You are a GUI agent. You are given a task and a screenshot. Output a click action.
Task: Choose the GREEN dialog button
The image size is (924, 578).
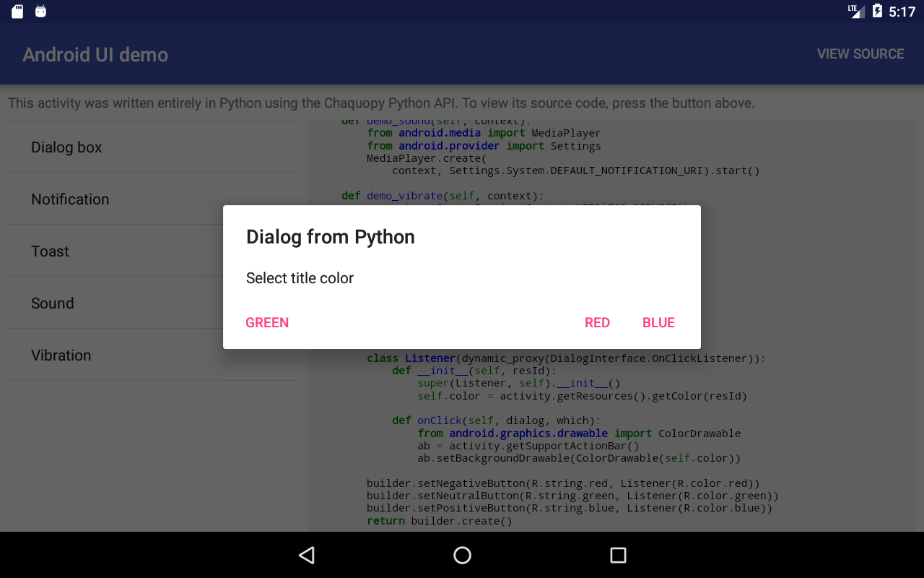(x=267, y=323)
